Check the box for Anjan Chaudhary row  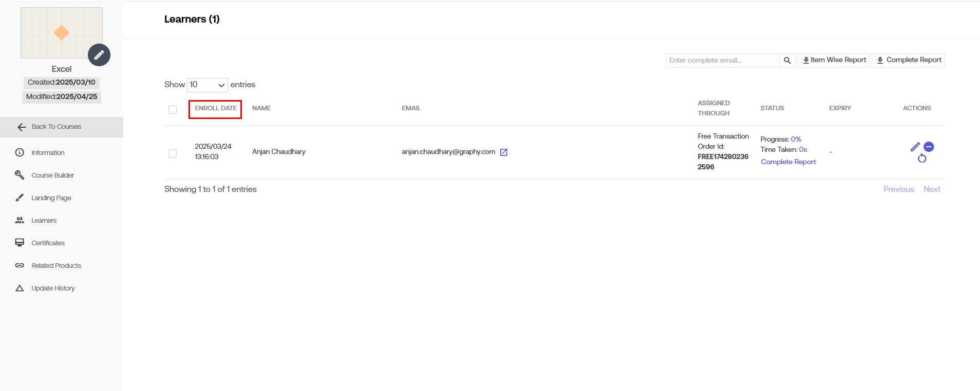(x=173, y=153)
